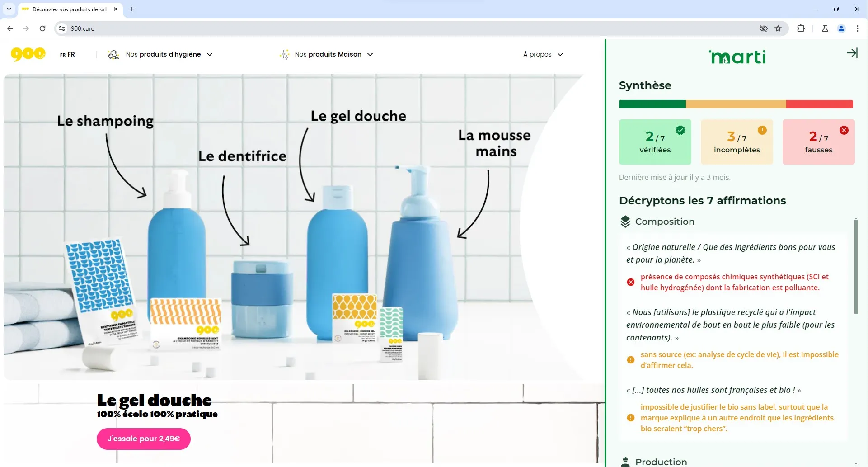Open the Chrome three-dot menu
Viewport: 868px width, 467px height.
(858, 28)
